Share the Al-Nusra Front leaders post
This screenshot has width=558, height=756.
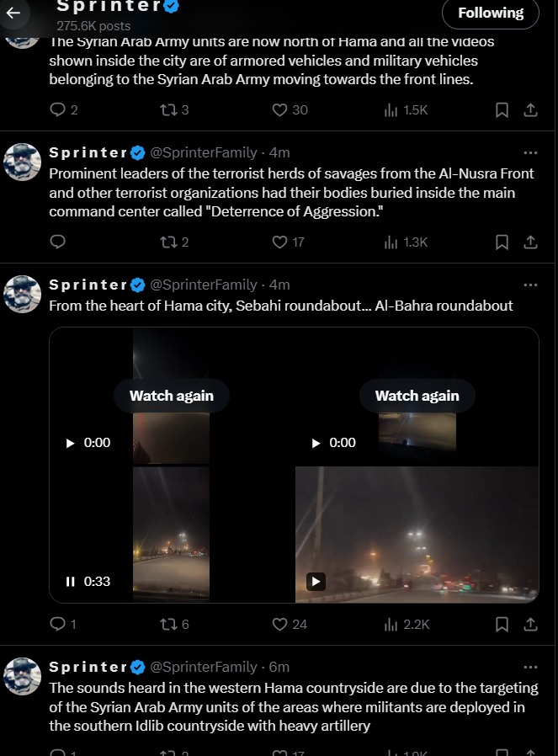point(530,242)
